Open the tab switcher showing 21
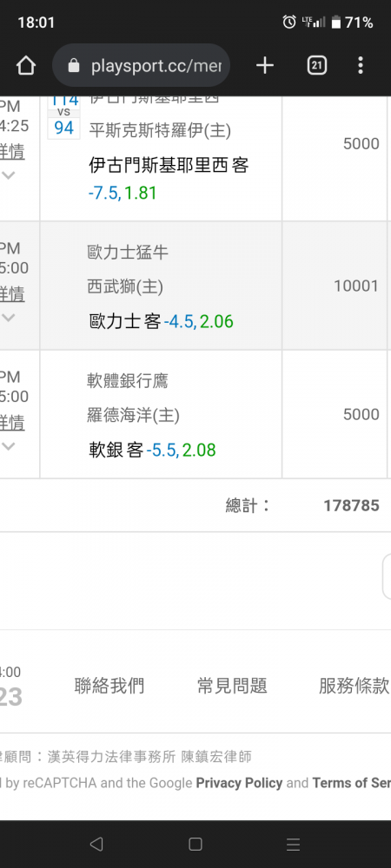391x868 pixels. coord(316,66)
